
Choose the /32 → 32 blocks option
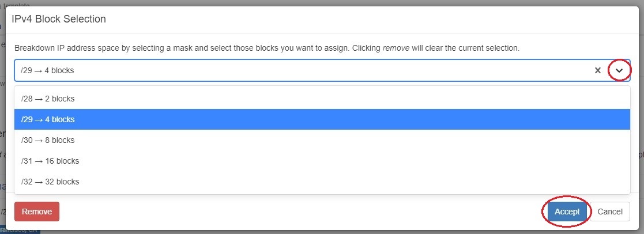point(50,182)
